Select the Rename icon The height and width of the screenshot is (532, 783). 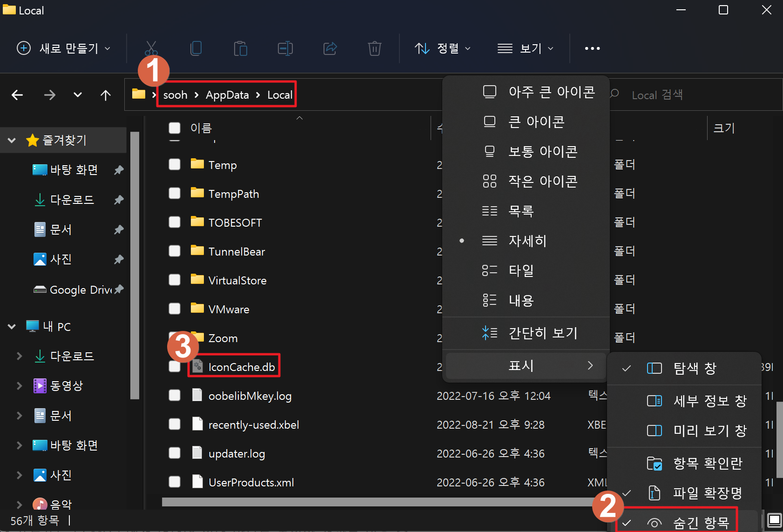point(285,48)
